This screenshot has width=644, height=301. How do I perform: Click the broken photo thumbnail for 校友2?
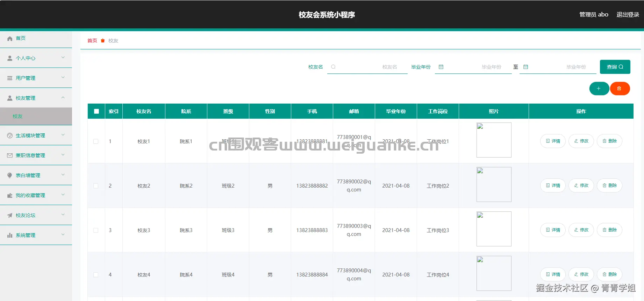(494, 184)
